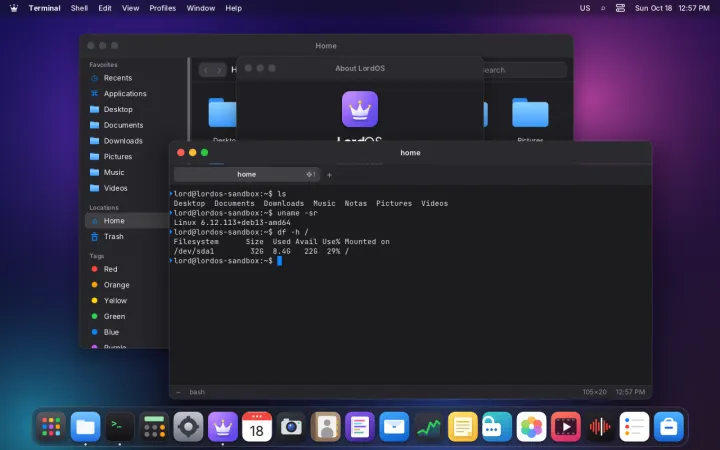Click the purple crown LordOS dock icon
720x450 pixels.
[x=223, y=427]
